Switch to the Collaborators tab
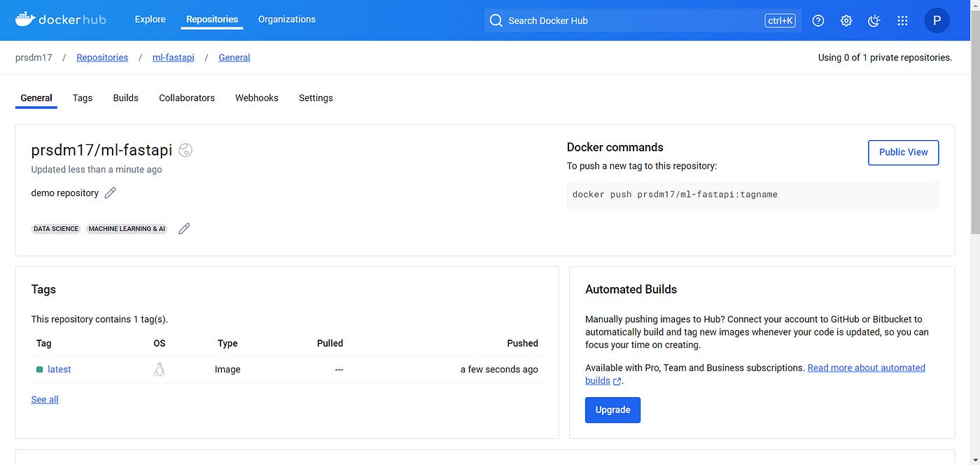Screen dimensions: 980x465 coord(187,98)
